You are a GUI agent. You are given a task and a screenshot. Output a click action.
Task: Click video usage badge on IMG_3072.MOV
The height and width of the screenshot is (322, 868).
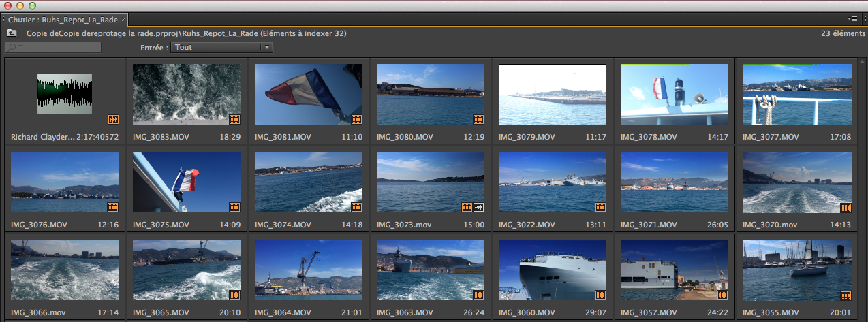(x=600, y=207)
